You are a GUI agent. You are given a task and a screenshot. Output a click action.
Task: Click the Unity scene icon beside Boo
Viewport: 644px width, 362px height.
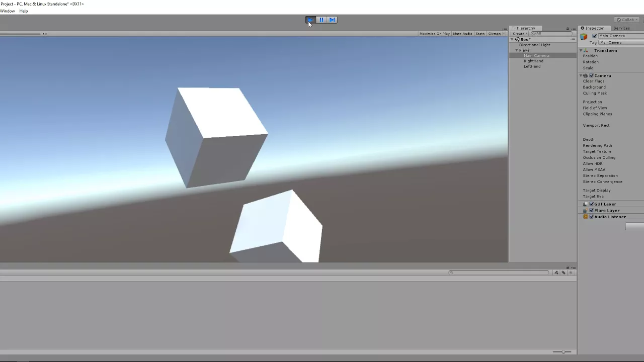[517, 39]
